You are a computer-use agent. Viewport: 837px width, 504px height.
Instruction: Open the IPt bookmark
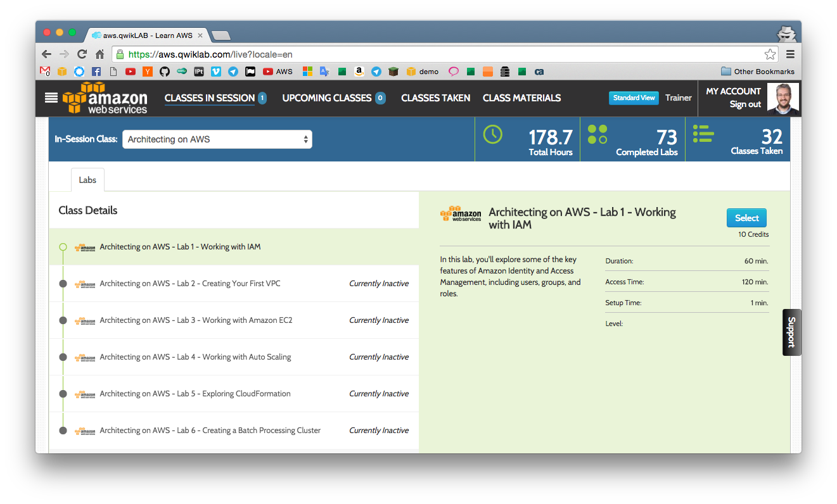point(199,72)
